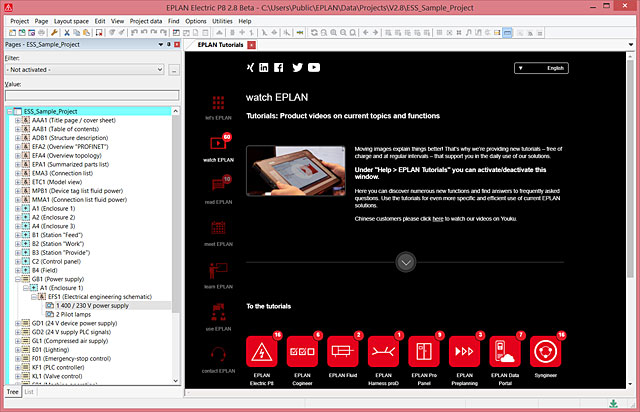Viewport: 640px width, 412px height.
Task: Click the filter '...' browse button
Action: coord(174,69)
